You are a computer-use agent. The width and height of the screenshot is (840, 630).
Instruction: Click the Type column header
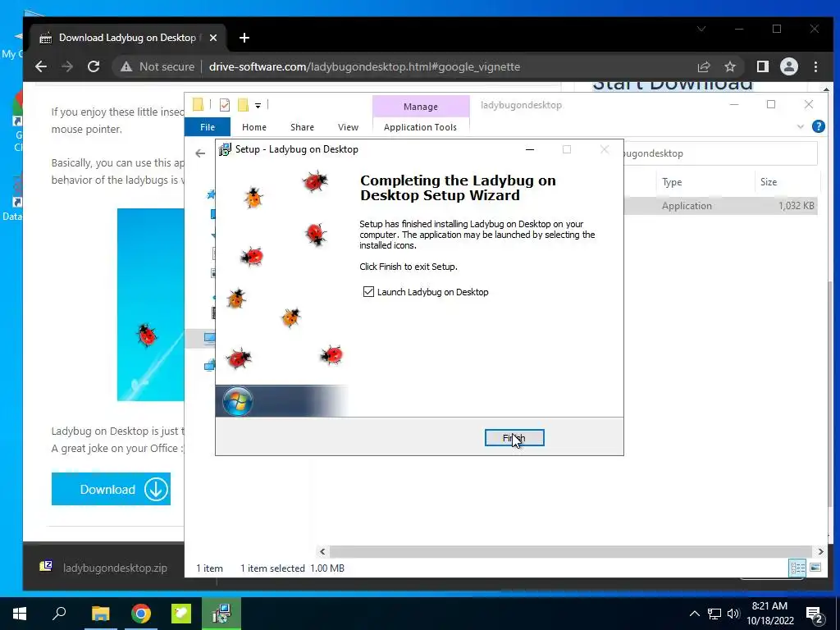point(672,182)
